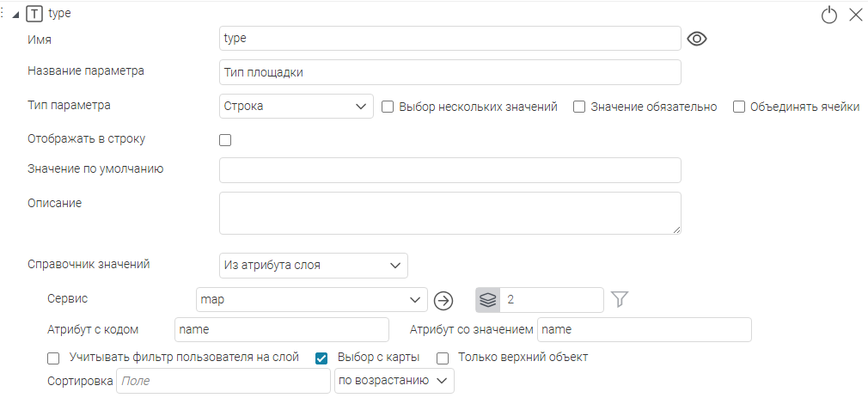Click the layers stack icon
Image resolution: width=868 pixels, height=398 pixels.
(487, 300)
